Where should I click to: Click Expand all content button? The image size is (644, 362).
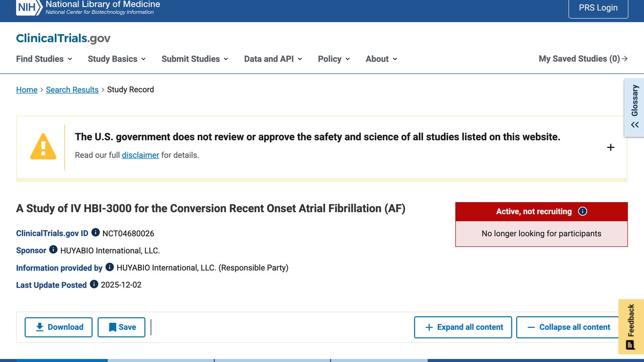tap(463, 327)
